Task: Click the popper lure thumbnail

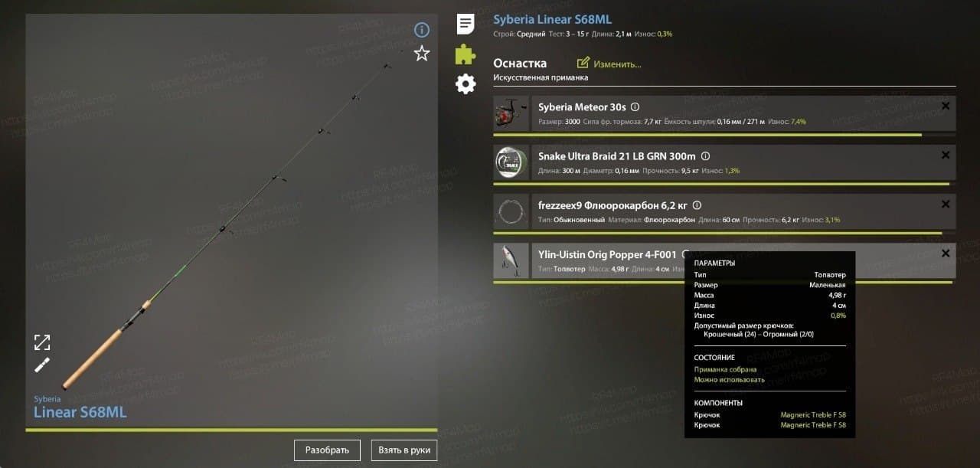Action: tap(511, 260)
